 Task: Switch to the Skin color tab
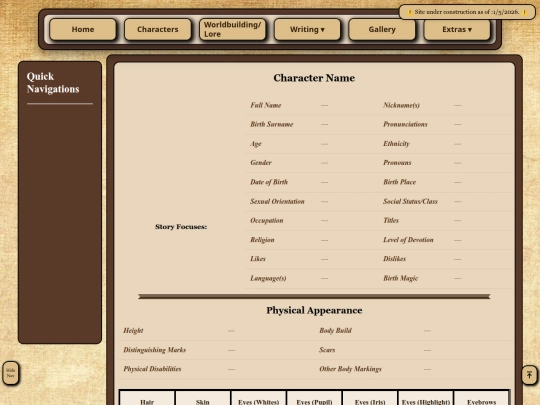click(203, 399)
